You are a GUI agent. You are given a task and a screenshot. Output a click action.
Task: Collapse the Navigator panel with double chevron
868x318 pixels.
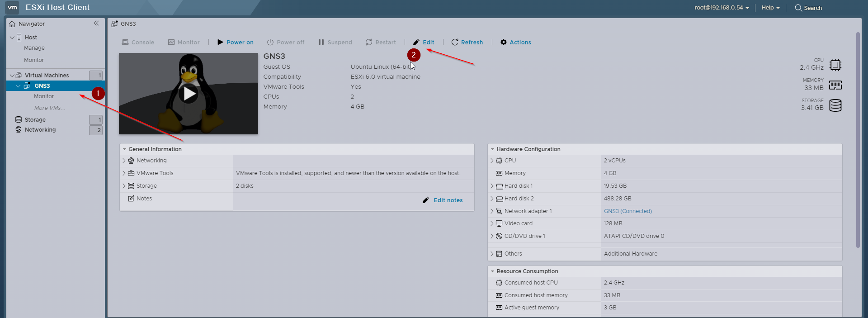(x=96, y=23)
